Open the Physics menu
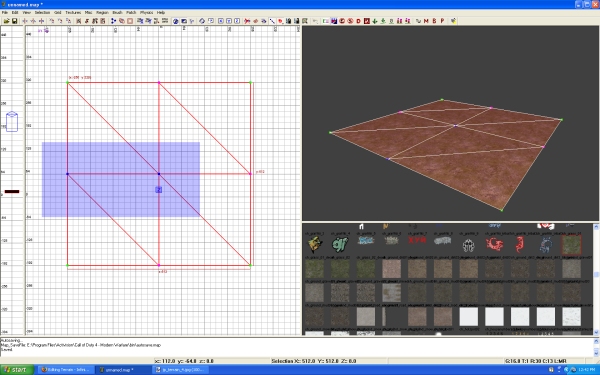Viewport: 600px width, 375px height. [x=146, y=12]
